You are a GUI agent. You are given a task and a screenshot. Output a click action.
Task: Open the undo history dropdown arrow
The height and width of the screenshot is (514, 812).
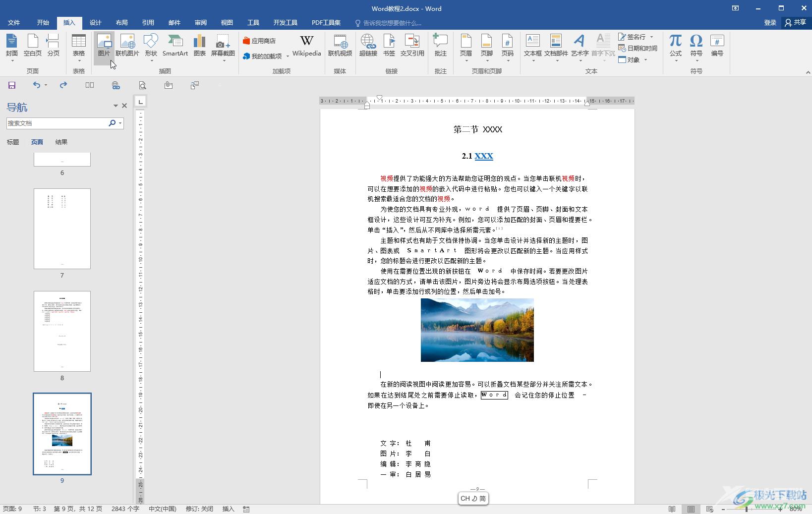[x=46, y=85]
